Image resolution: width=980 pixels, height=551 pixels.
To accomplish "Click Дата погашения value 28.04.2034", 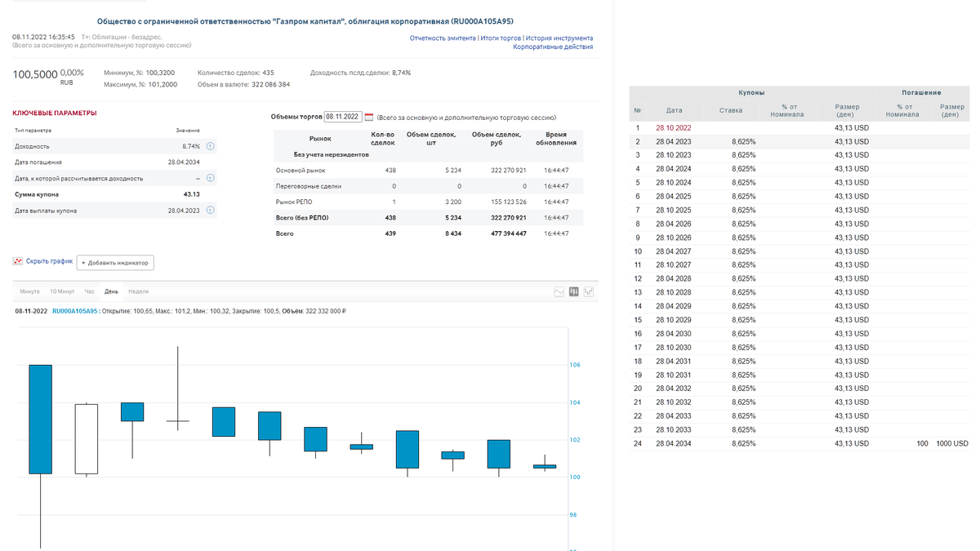I will click(185, 162).
